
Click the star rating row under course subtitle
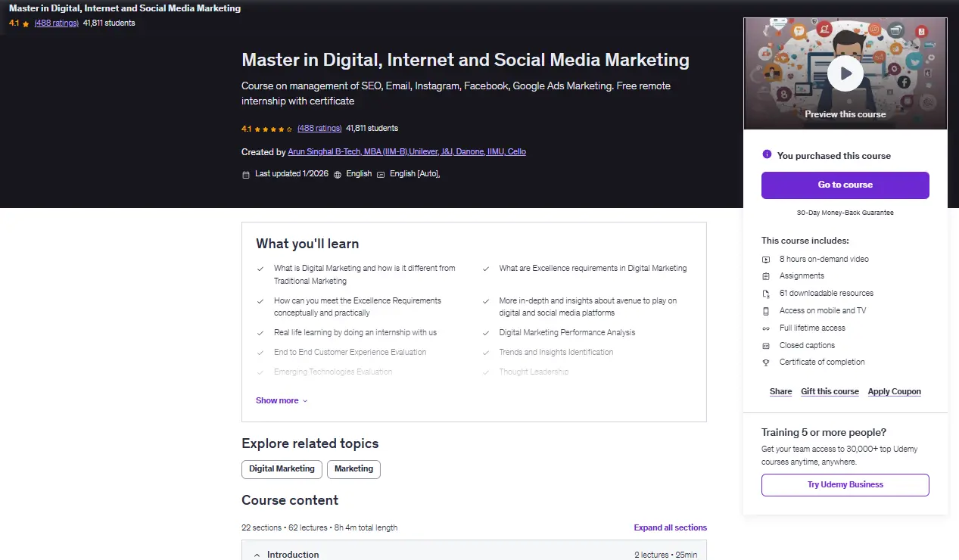pos(273,129)
